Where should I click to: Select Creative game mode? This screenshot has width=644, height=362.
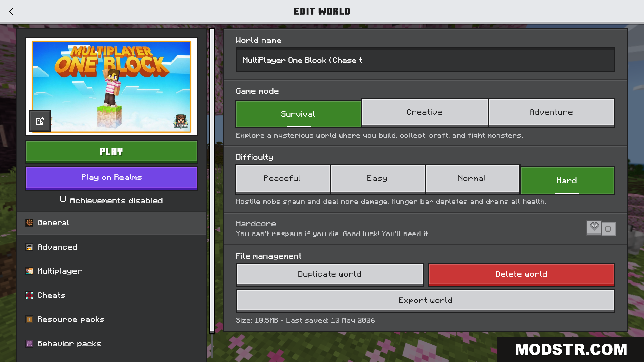(425, 112)
